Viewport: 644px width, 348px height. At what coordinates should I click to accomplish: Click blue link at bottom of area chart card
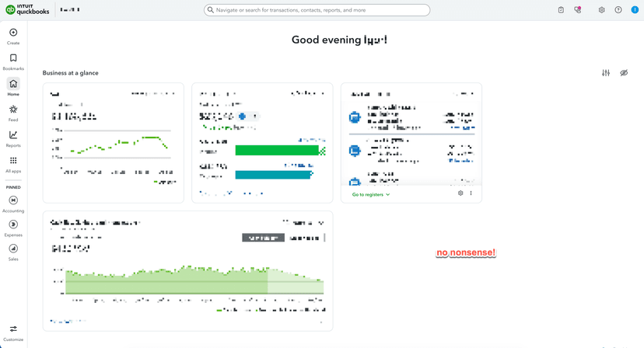tap(68, 322)
